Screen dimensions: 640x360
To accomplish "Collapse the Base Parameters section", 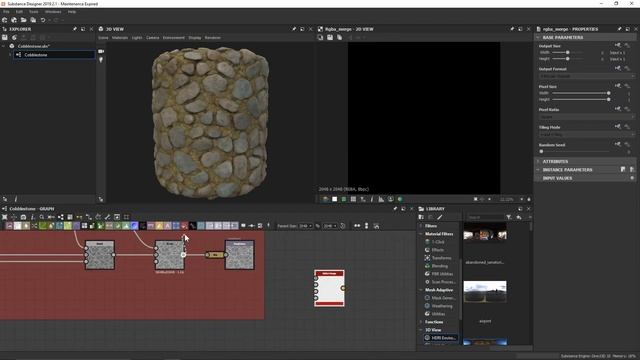I will [538, 37].
